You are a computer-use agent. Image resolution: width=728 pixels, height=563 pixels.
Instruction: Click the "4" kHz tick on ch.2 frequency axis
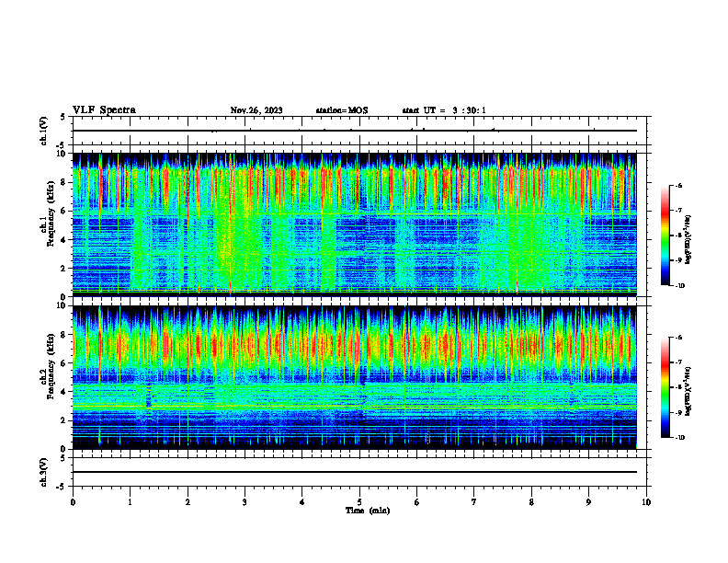click(x=64, y=392)
